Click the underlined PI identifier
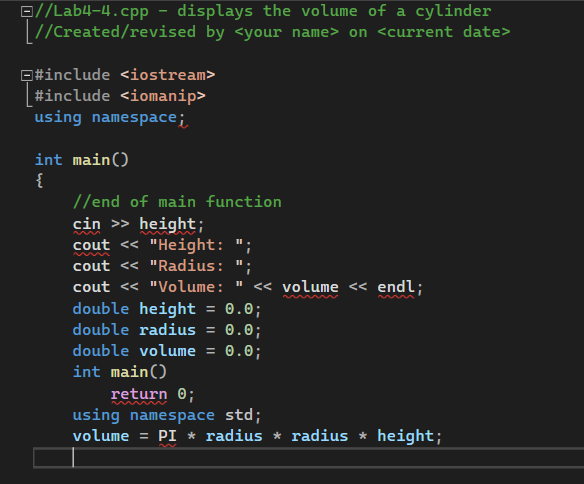The height and width of the screenshot is (484, 584). (167, 436)
